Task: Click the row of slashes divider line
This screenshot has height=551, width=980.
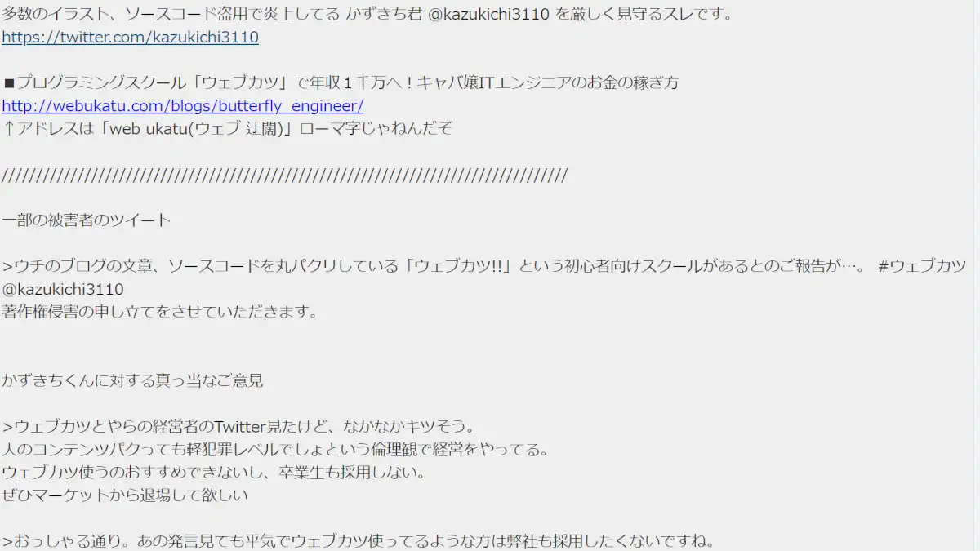Action: [x=284, y=175]
